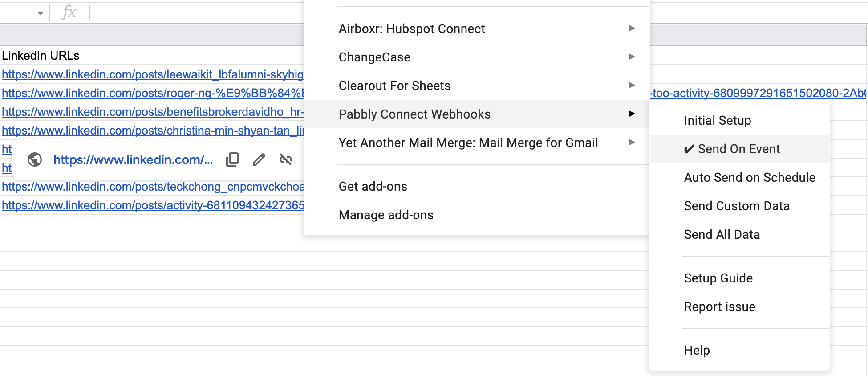
Task: Select Pabbly Connect Webhooks menu item
Action: point(476,114)
